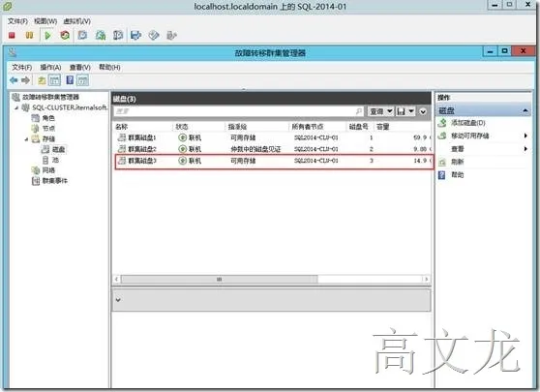Select 故障转移群集管理器 root tree node

pos(50,97)
